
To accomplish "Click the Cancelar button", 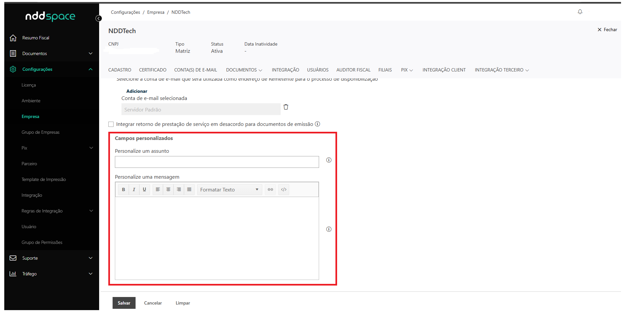I will coord(153,303).
